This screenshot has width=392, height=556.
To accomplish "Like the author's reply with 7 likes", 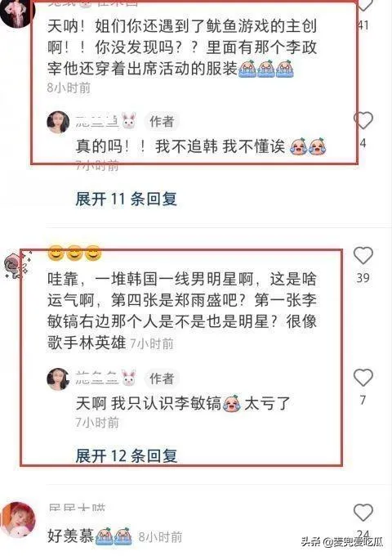I will pyautogui.click(x=363, y=378).
